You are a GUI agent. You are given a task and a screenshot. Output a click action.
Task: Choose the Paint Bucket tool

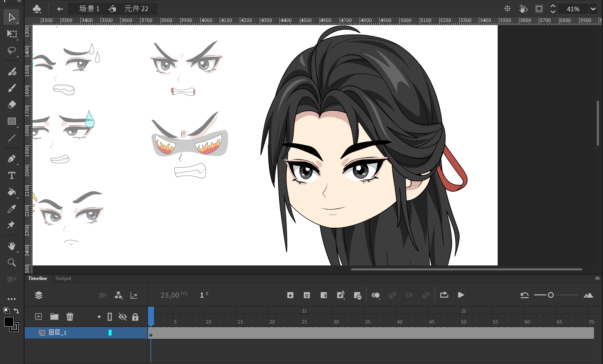coord(11,192)
